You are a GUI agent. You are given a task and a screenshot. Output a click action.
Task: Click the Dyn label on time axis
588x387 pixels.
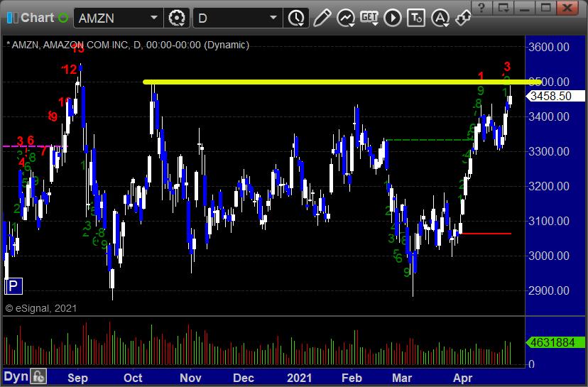tap(16, 376)
